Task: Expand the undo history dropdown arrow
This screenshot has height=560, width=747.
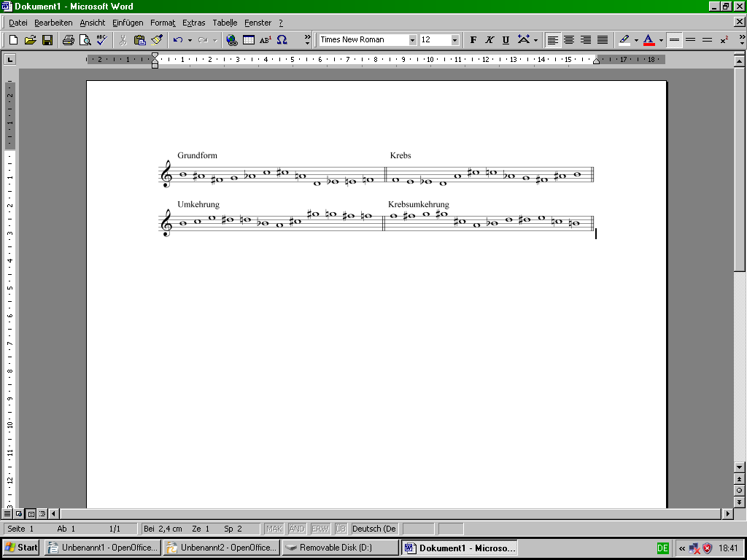Action: tap(190, 40)
